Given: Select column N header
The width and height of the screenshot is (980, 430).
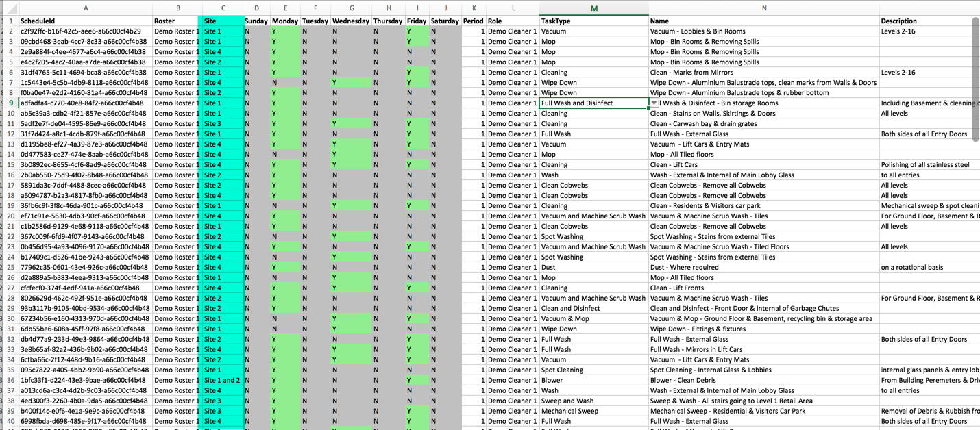Looking at the screenshot, I should click(763, 8).
